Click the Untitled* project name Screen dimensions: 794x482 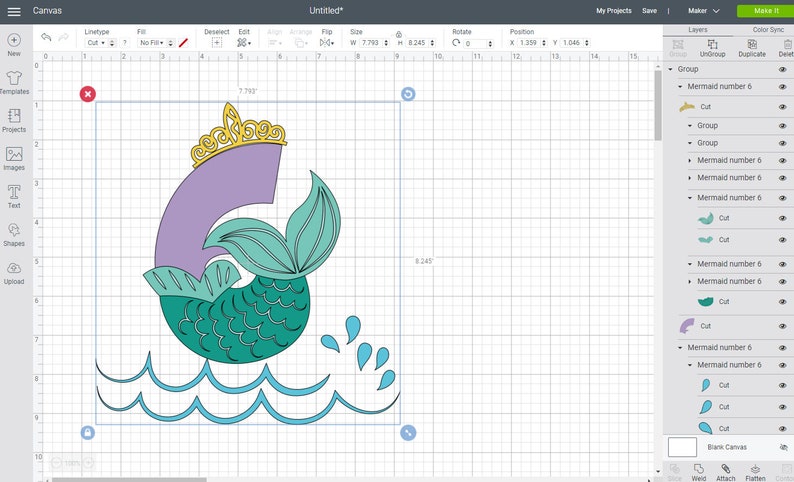(x=326, y=11)
